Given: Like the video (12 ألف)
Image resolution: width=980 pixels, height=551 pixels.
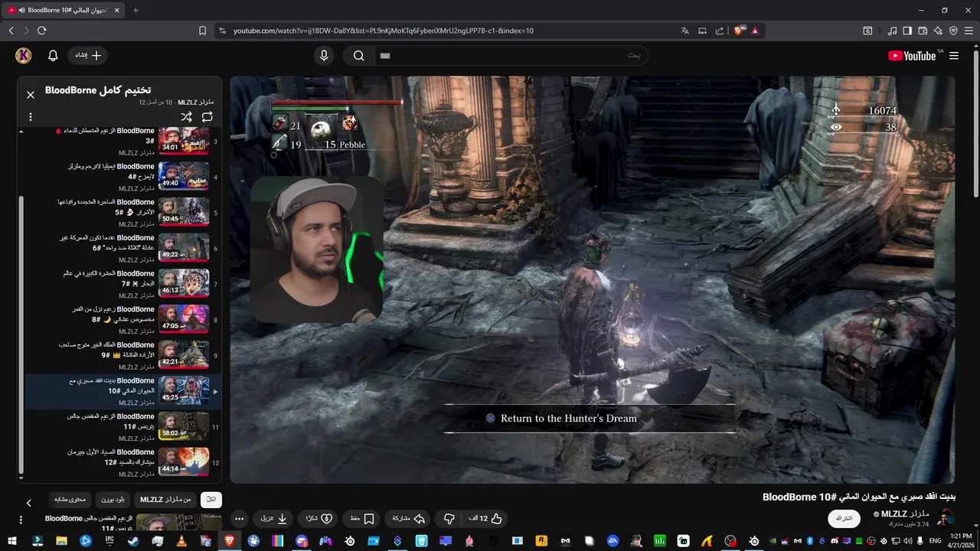Looking at the screenshot, I should (x=485, y=519).
